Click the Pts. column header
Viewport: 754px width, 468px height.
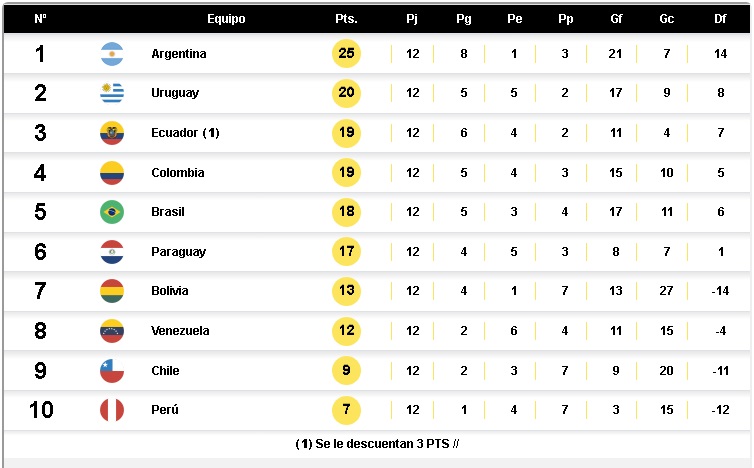346,19
